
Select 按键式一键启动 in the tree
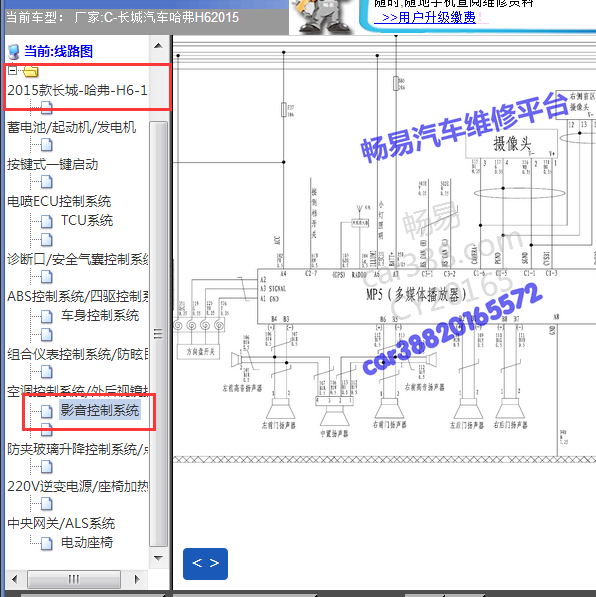point(53,164)
